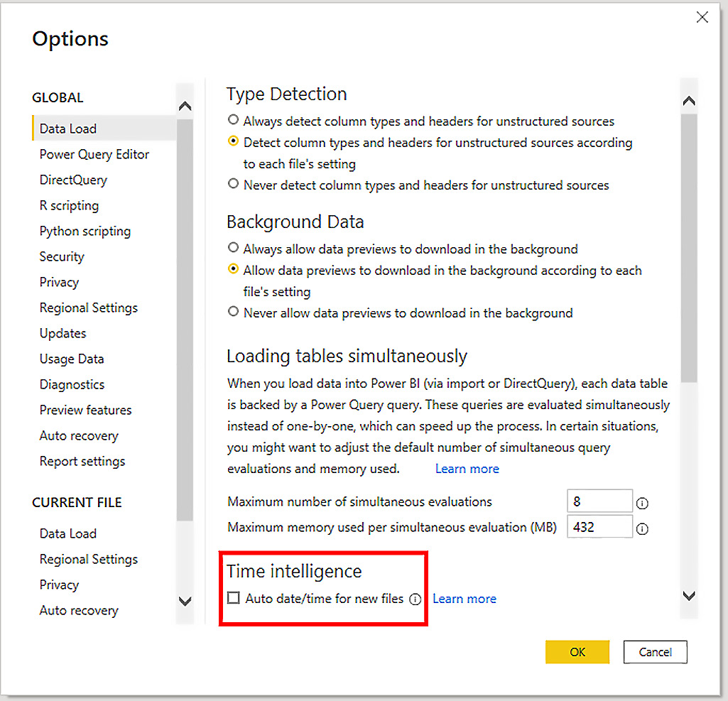Click main panel scroll down arrow
Image resolution: width=728 pixels, height=701 pixels.
point(688,595)
